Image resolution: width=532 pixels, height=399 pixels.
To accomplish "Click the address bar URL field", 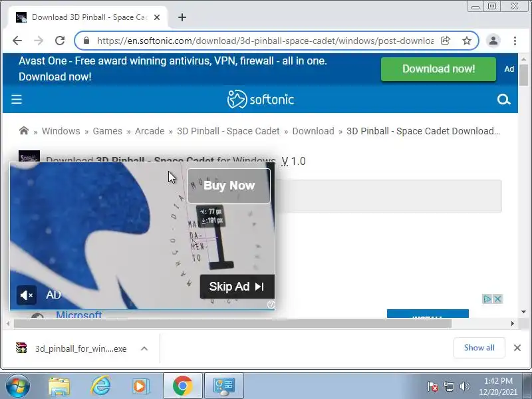I will [x=265, y=41].
